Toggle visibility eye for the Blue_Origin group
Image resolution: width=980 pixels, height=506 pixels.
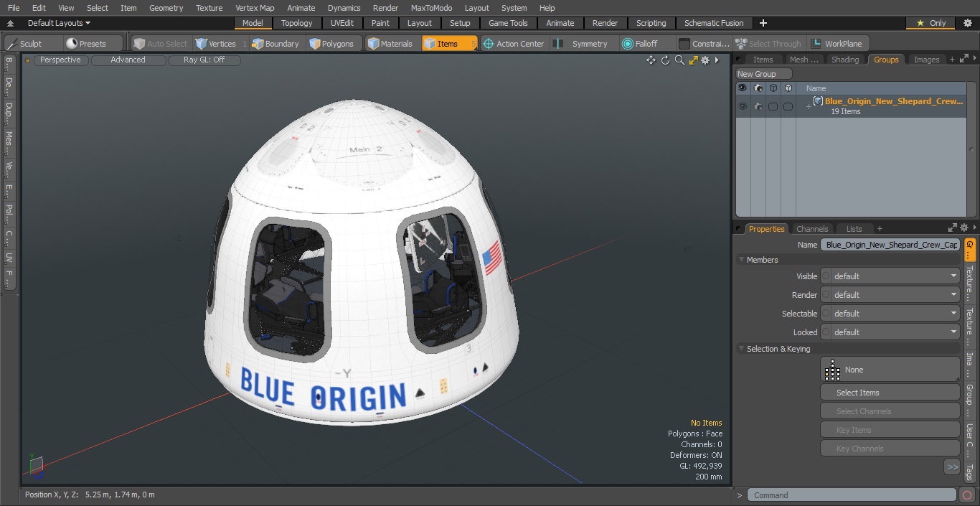743,106
